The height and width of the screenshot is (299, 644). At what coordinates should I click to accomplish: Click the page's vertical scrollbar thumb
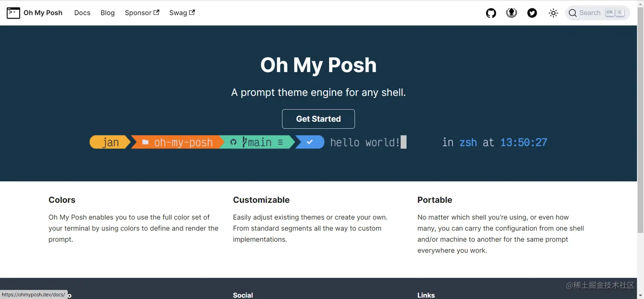pyautogui.click(x=640, y=119)
